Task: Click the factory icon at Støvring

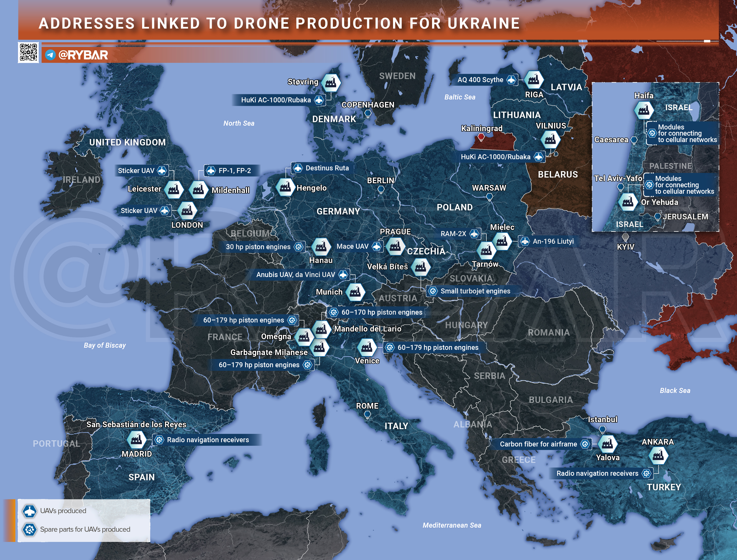Action: coord(331,82)
